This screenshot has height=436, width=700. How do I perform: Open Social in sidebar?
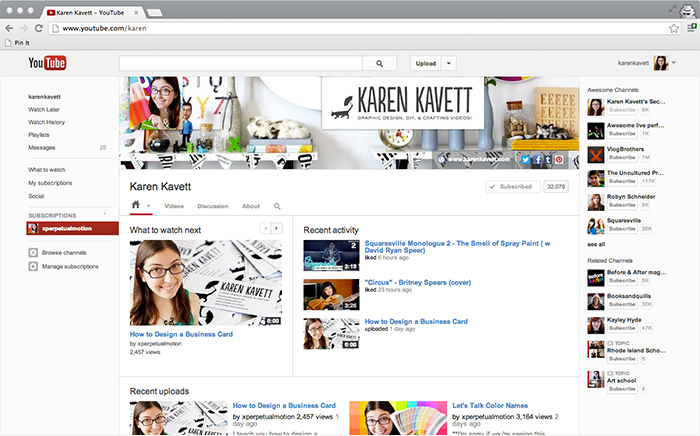(x=36, y=196)
